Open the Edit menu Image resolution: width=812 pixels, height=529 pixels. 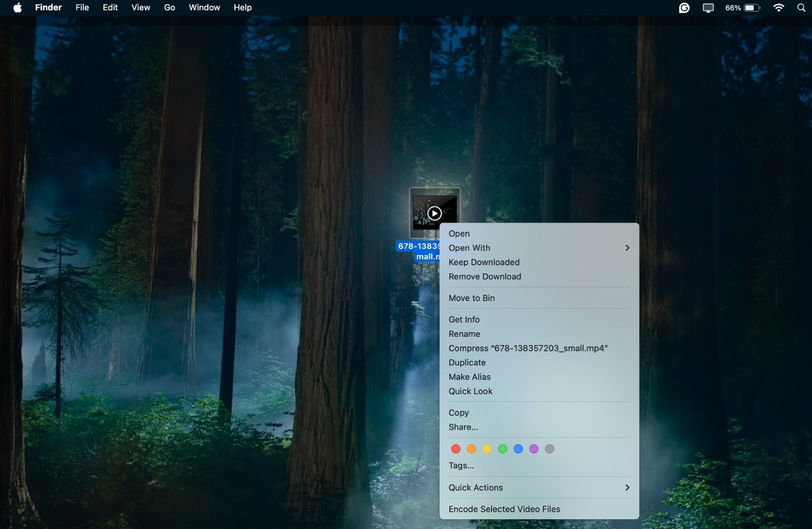point(110,8)
